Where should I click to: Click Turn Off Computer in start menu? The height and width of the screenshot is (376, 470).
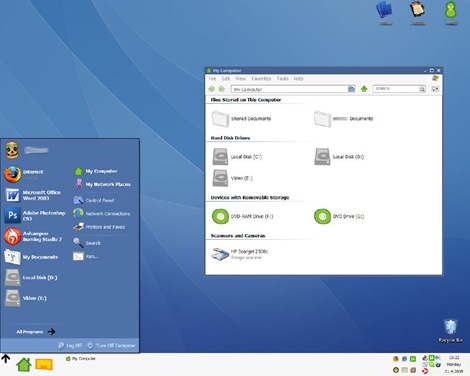click(111, 345)
